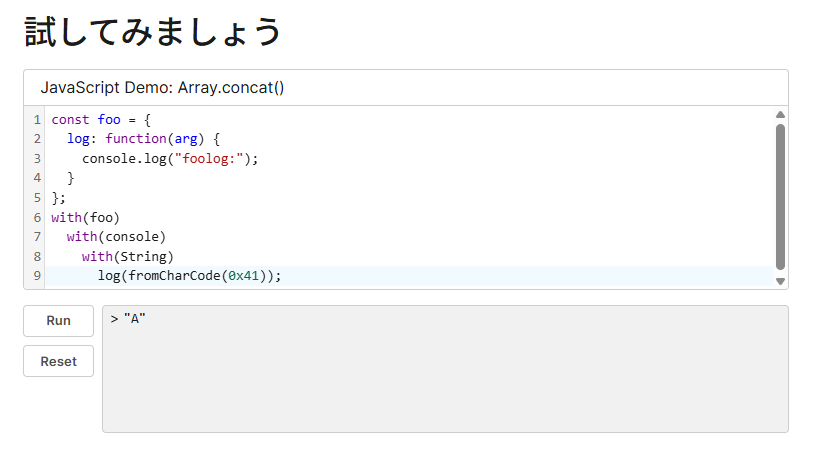Click the Run button

pyautogui.click(x=58, y=321)
